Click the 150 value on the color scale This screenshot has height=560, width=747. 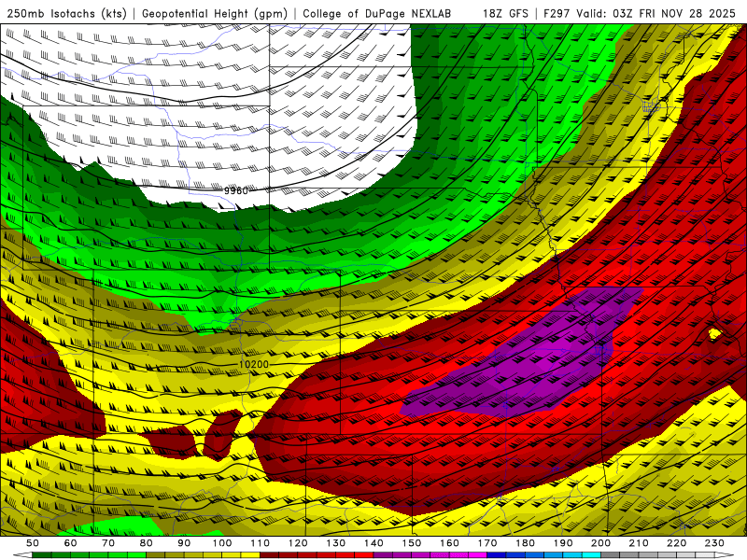(x=412, y=543)
